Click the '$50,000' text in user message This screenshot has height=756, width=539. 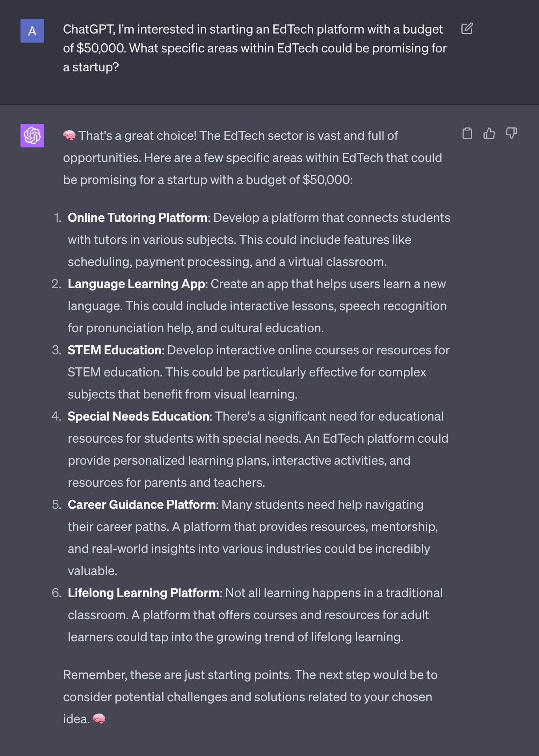[101, 48]
